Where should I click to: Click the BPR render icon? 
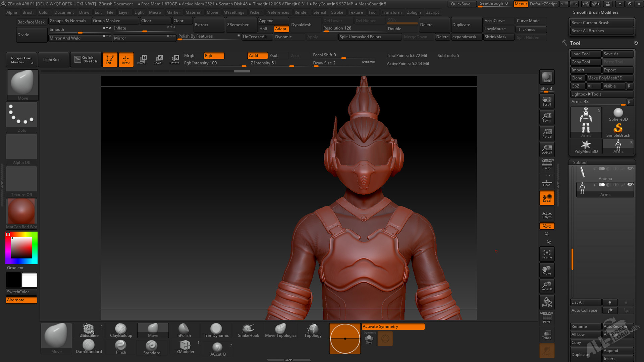click(547, 77)
